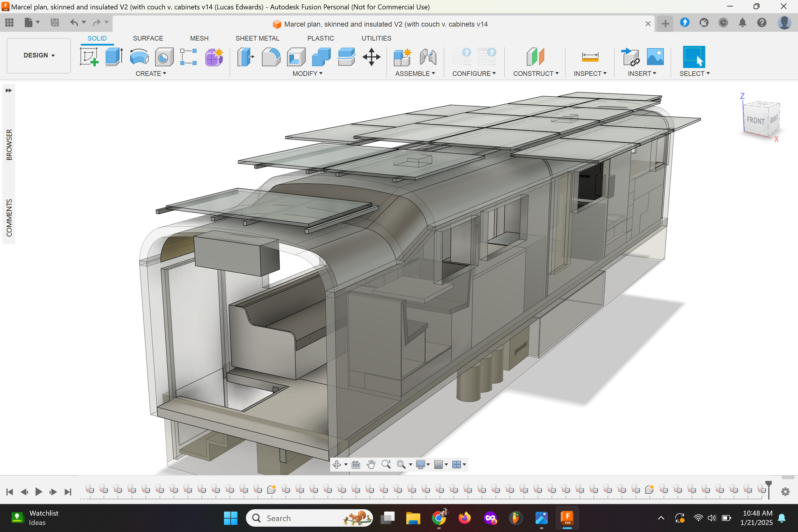798x532 pixels.
Task: Switch to the MESH tab
Action: (x=199, y=38)
